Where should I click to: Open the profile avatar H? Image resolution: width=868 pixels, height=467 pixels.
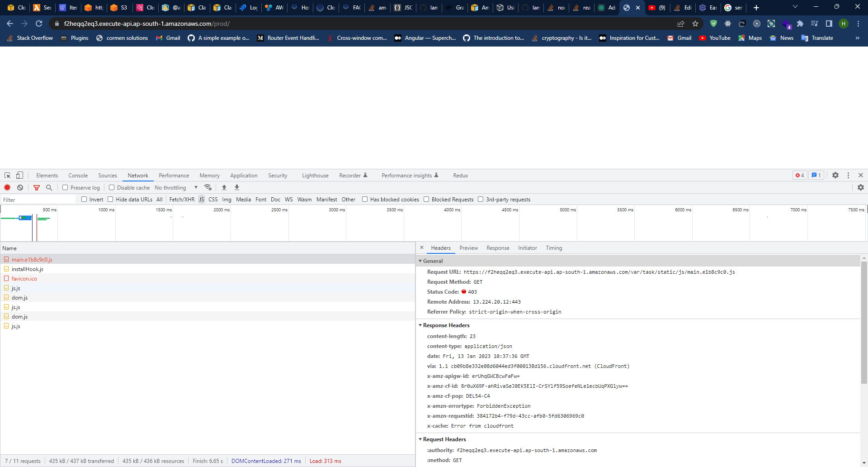pyautogui.click(x=844, y=24)
